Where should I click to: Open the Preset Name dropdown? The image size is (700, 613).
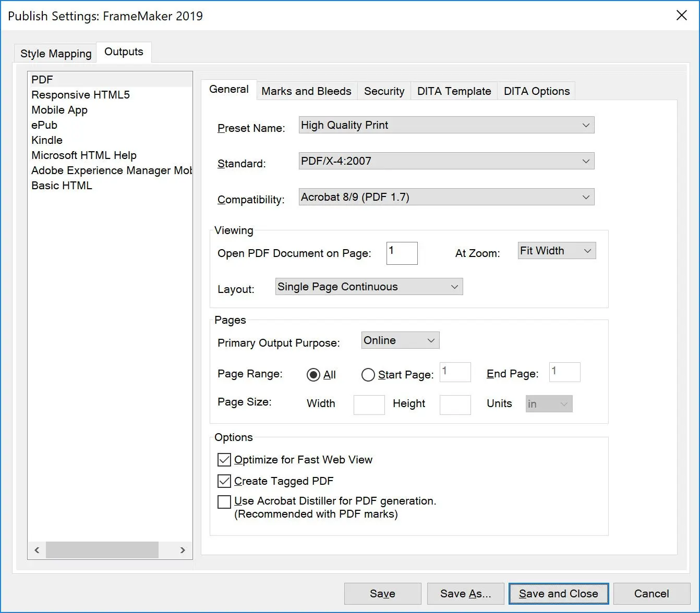click(585, 125)
